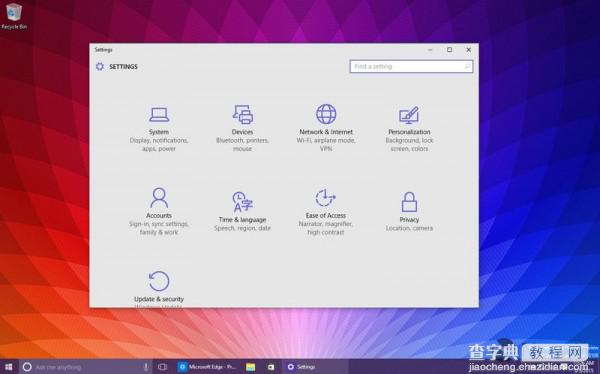Image resolution: width=600 pixels, height=374 pixels.
Task: Open Ease of Access settings
Action: [x=326, y=212]
